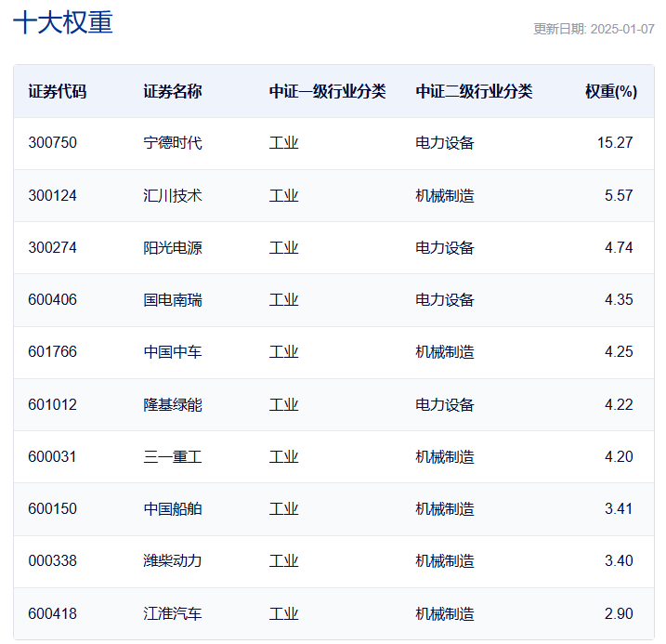Click 工业 in the 阳光电源 row
The height and width of the screenshot is (644, 666).
[283, 247]
